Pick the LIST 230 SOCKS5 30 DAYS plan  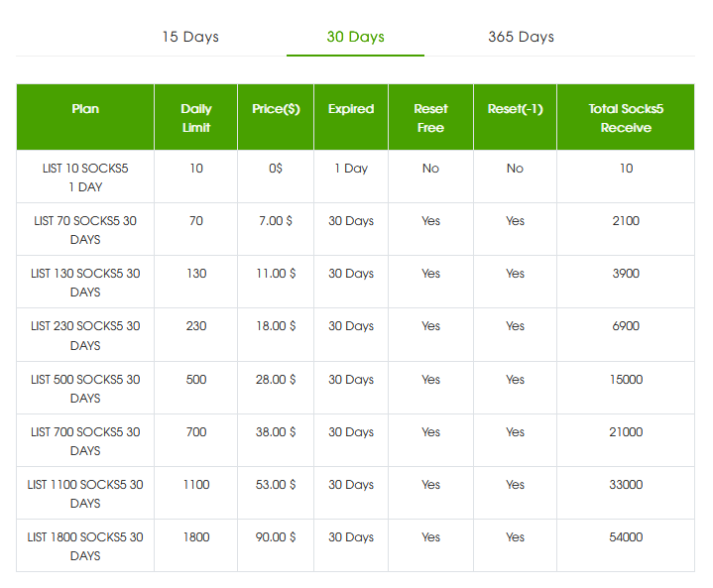click(x=85, y=335)
